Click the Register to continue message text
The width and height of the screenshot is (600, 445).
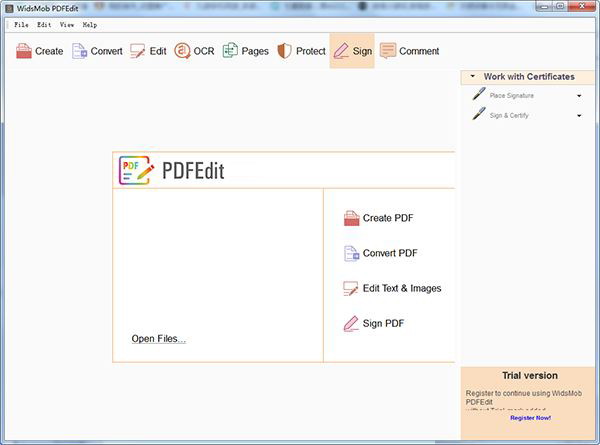click(523, 398)
